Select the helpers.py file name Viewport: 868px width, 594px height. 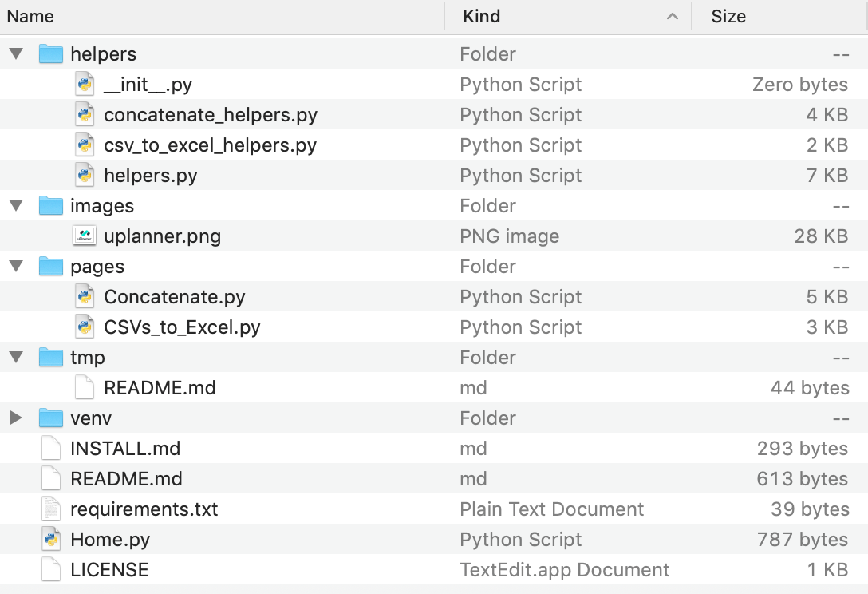point(151,175)
